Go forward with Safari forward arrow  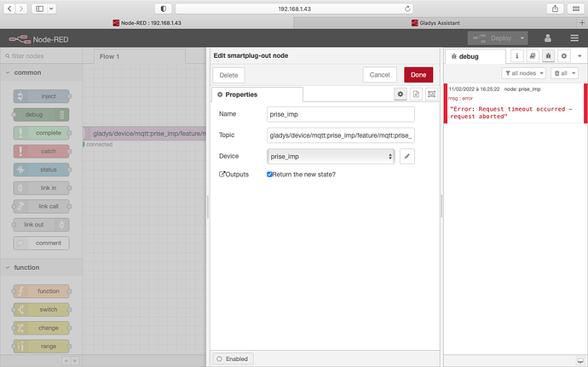[x=22, y=9]
